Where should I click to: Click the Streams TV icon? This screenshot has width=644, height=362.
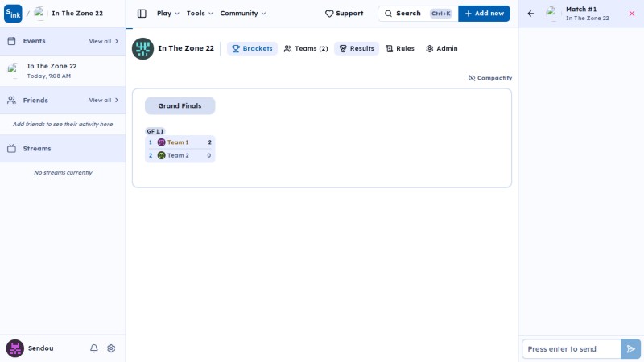[x=11, y=149]
